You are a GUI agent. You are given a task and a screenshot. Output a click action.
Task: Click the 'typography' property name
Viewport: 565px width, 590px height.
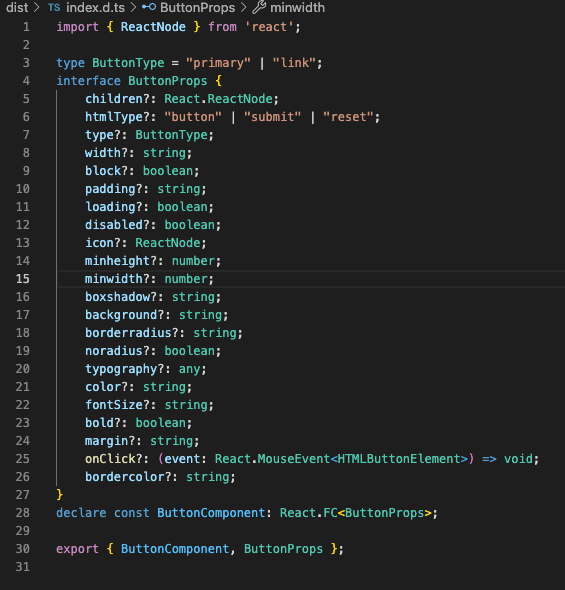pos(121,369)
